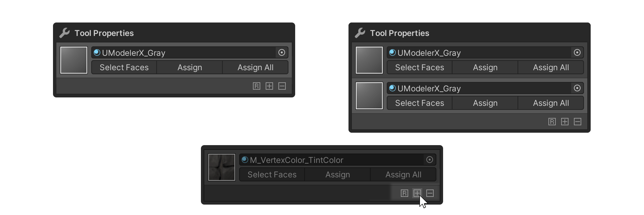The image size is (644, 215).
Task: Click the R icon below M_VertexColor_TintColor
Action: pyautogui.click(x=405, y=193)
